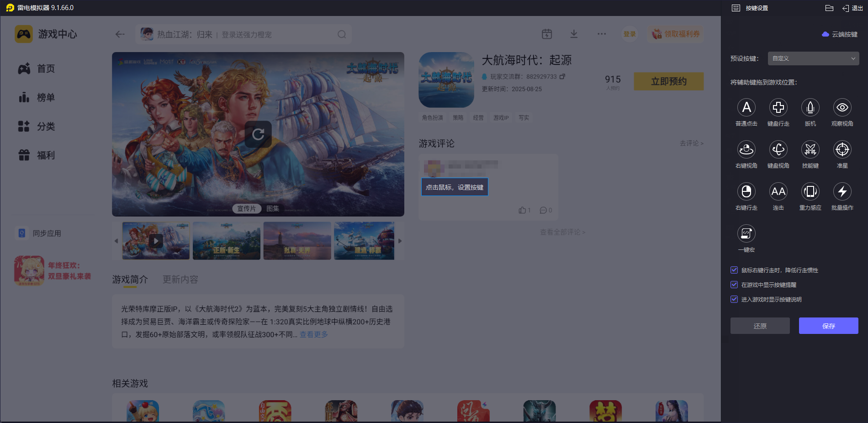Click the back arrow in game center
The image size is (868, 423).
pos(120,34)
